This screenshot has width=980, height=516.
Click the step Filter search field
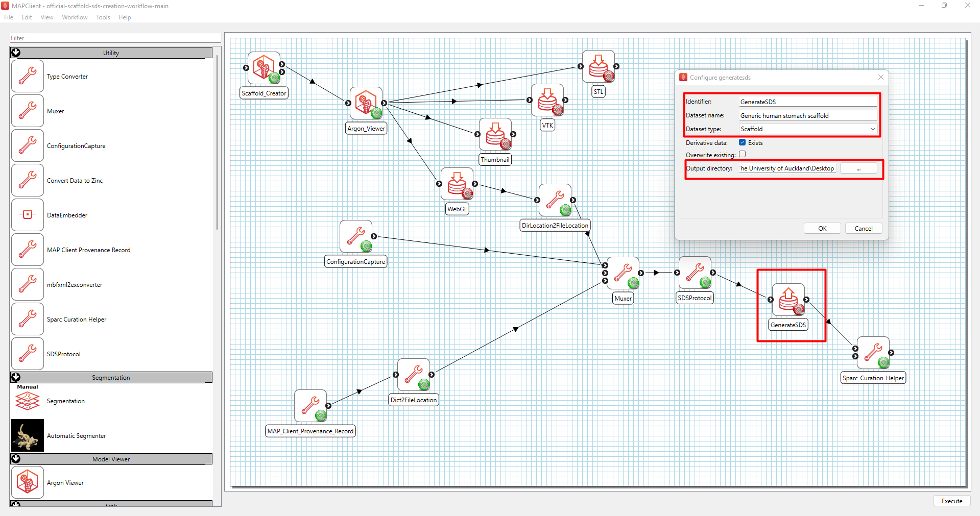(x=115, y=38)
